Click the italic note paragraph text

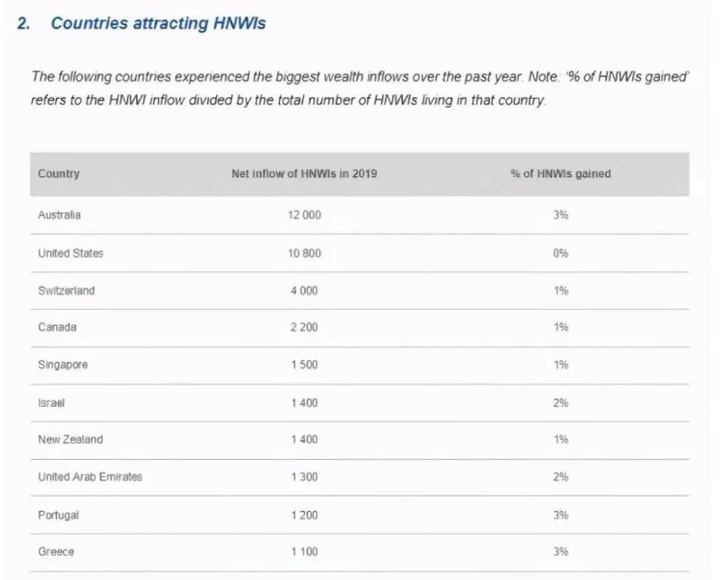pos(360,88)
